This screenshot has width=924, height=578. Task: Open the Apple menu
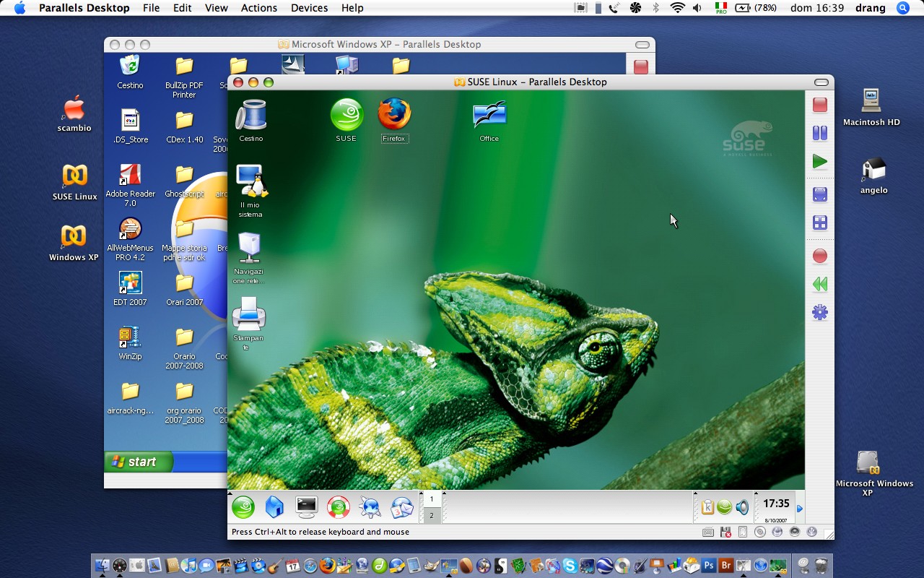pyautogui.click(x=19, y=8)
